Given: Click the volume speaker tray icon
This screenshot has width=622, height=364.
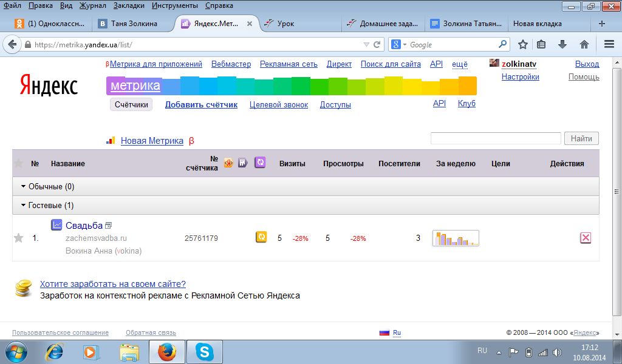Looking at the screenshot, I should pyautogui.click(x=558, y=352).
